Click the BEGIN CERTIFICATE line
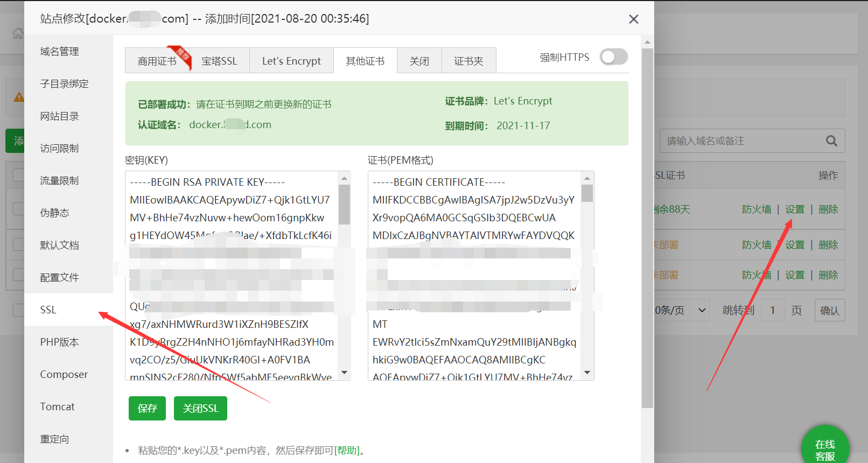The width and height of the screenshot is (868, 463). pyautogui.click(x=439, y=182)
